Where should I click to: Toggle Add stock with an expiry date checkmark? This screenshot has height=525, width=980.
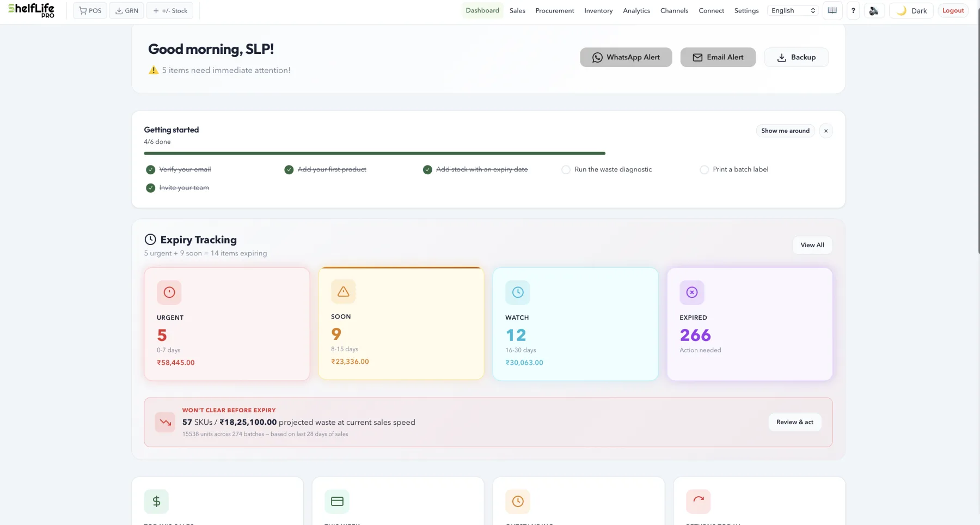pos(427,169)
